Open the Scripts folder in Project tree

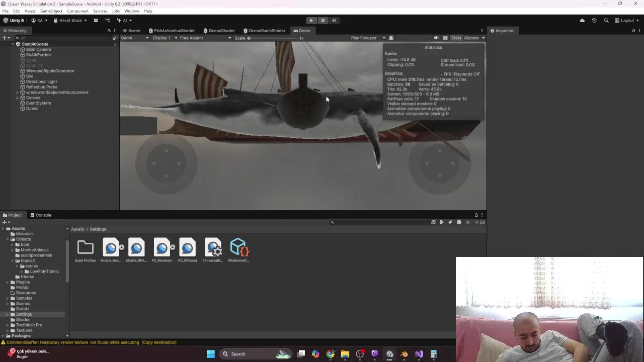(x=23, y=309)
